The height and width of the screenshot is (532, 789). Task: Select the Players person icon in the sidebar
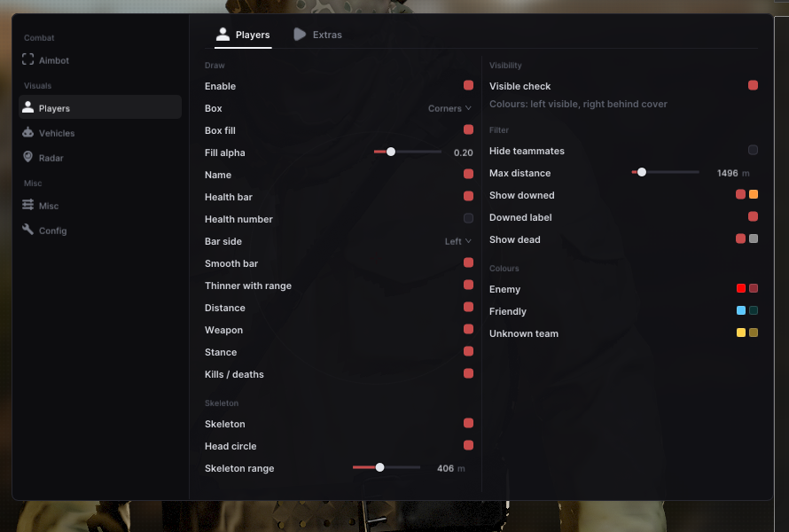(x=28, y=107)
